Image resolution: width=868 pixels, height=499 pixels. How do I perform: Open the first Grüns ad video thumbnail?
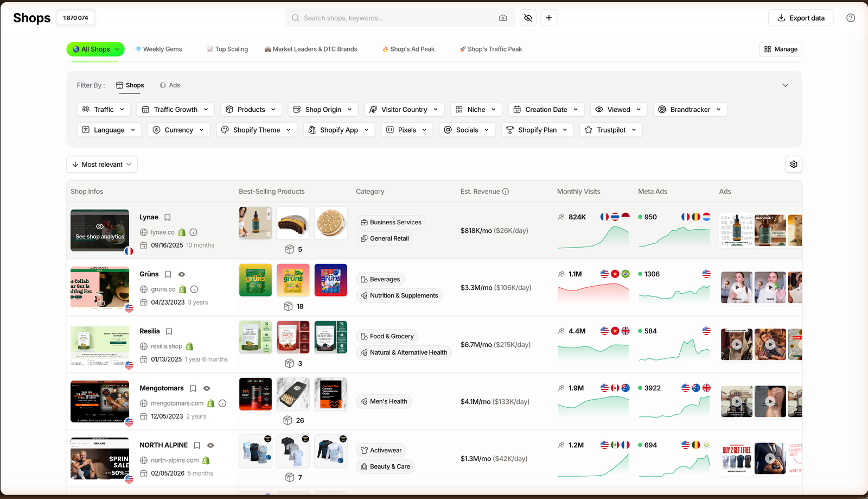[x=737, y=288]
